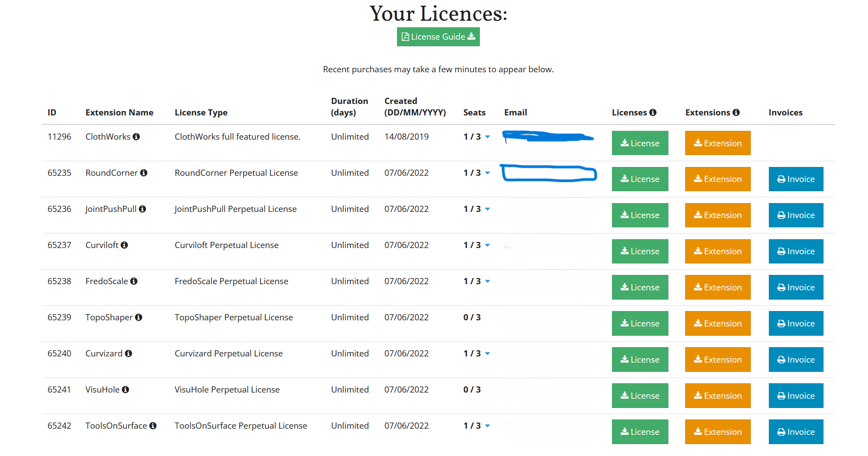The width and height of the screenshot is (868, 456).
Task: Click the JointPushPull info icon
Action: pos(142,209)
